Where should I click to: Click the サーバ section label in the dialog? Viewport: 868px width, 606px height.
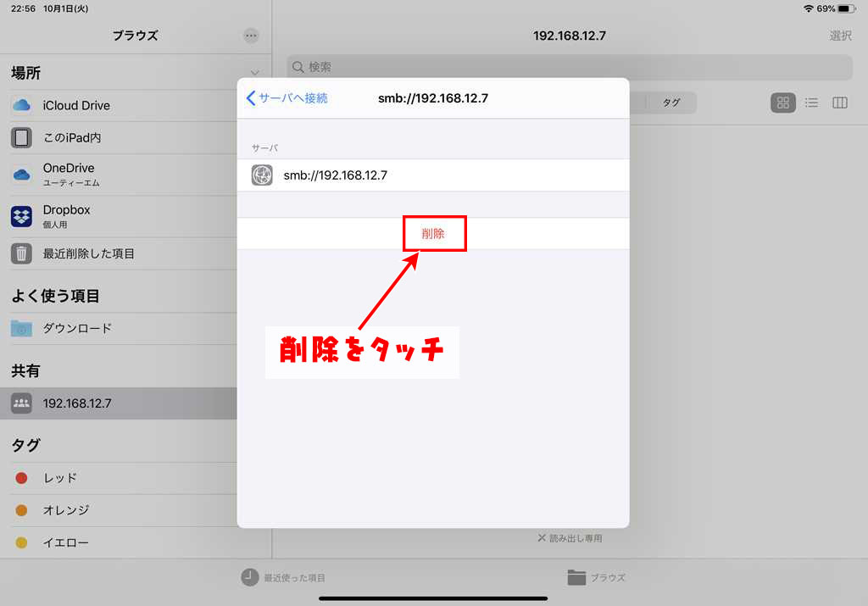pos(264,148)
